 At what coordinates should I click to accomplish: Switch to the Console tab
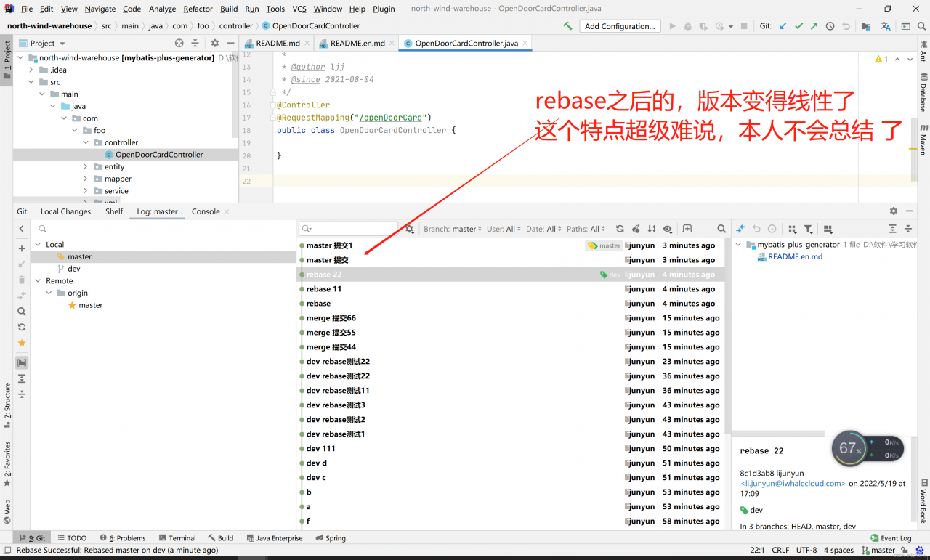206,211
